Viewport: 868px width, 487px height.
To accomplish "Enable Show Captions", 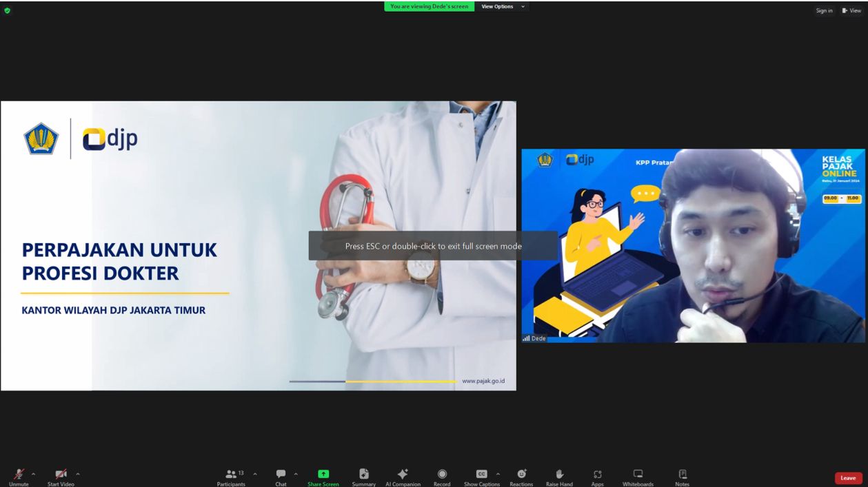I will 481,476.
